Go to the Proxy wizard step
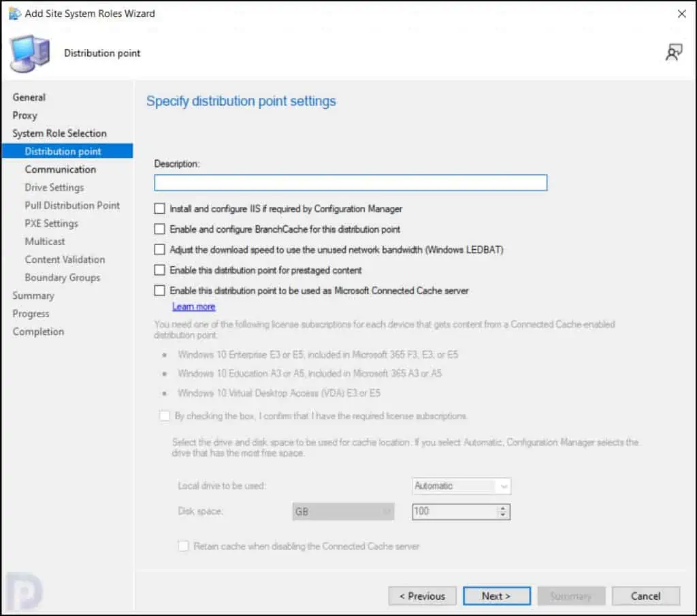697x616 pixels. tap(25, 116)
